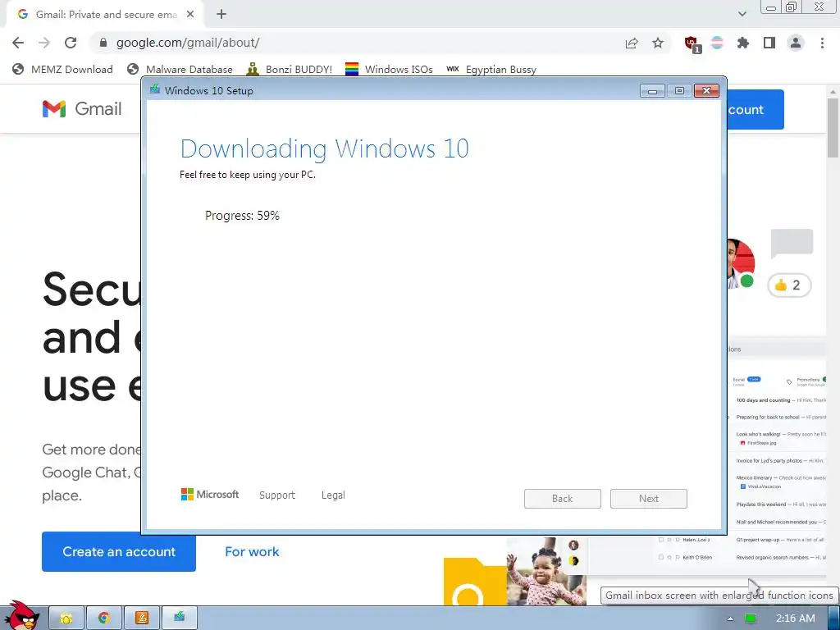The height and width of the screenshot is (630, 840).
Task: Click the Next button in Windows Setup
Action: [x=649, y=498]
